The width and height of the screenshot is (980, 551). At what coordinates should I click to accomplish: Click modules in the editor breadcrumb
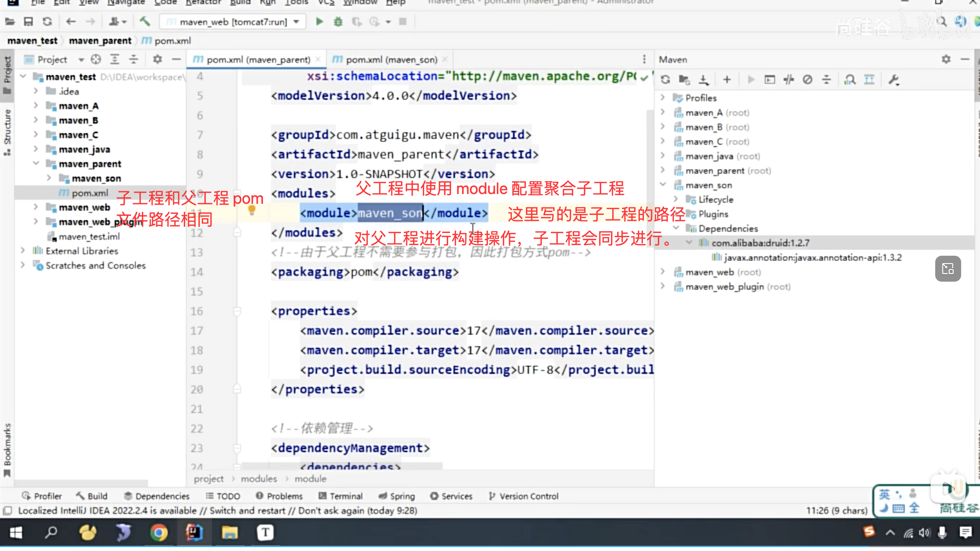click(x=259, y=479)
